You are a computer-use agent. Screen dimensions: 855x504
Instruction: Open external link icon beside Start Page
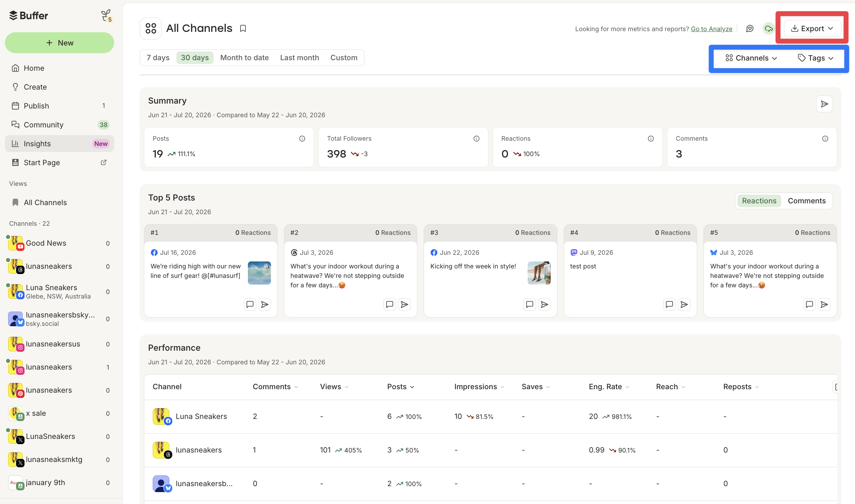[x=104, y=162]
